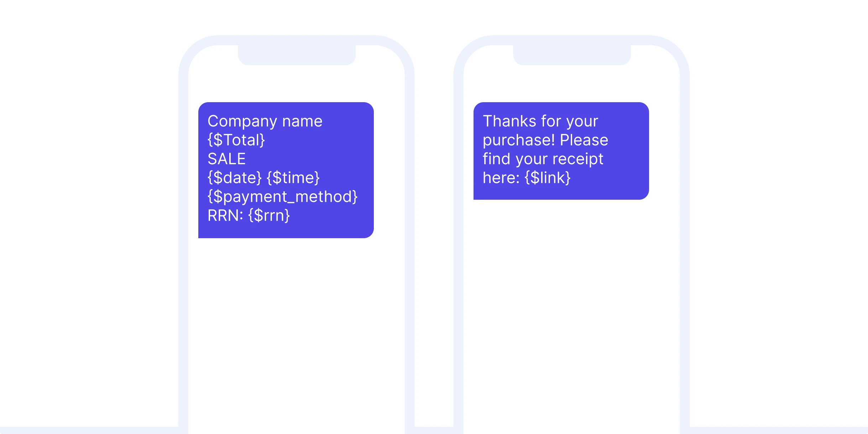Click the {$payment_method} placeholder
Viewport: 868px width, 434px height.
(282, 197)
